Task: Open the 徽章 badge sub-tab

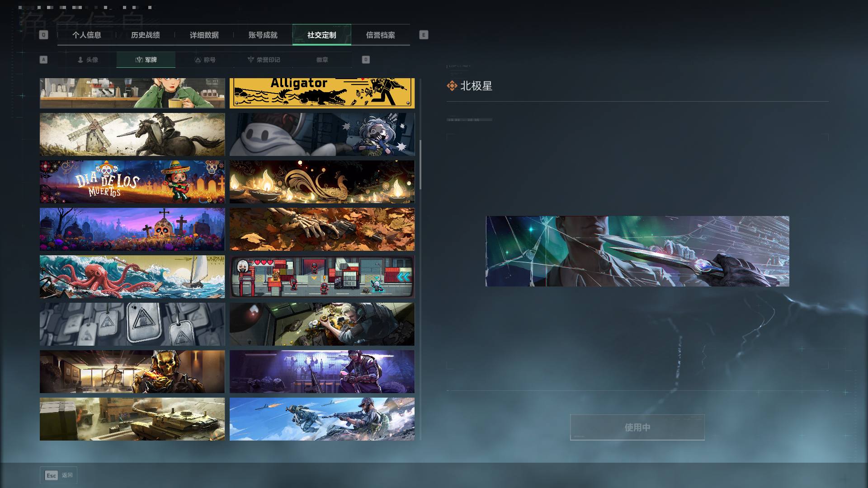Action: pos(322,60)
